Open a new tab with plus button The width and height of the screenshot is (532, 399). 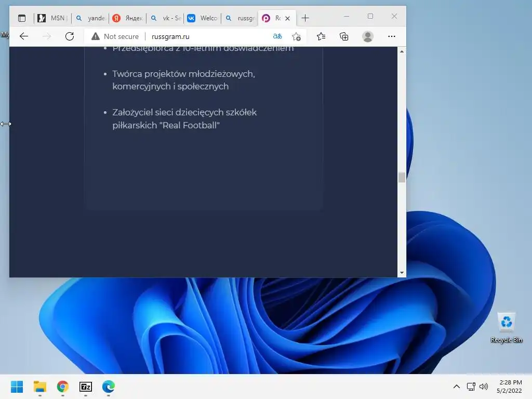[x=305, y=18]
